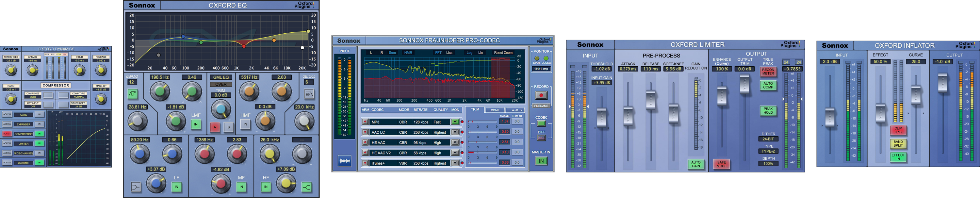The width and height of the screenshot is (980, 198).
Task: Click the SAFE MODE button on limiter
Action: [721, 164]
